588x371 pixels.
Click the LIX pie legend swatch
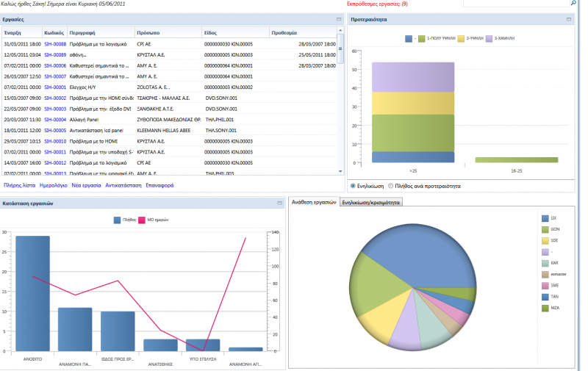point(545,218)
